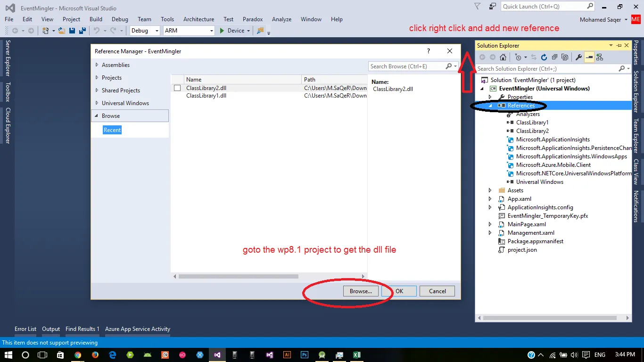Open the ARM platform dropdown

(189, 31)
